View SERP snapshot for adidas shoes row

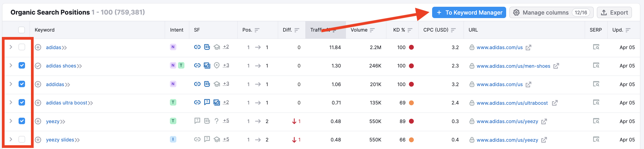tap(596, 66)
